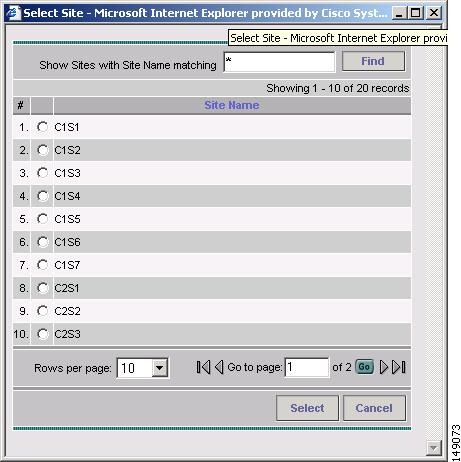
Task: Select the C1S6 radio button
Action: tap(42, 242)
